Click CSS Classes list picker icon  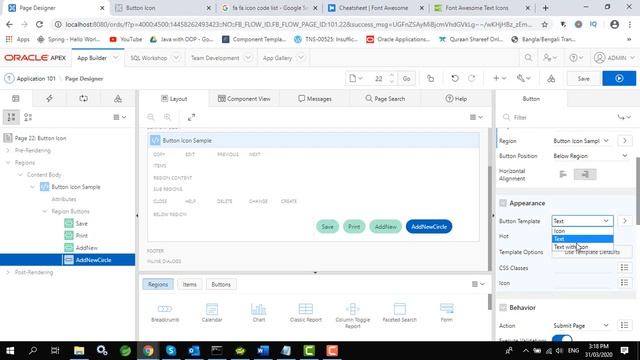tap(624, 267)
